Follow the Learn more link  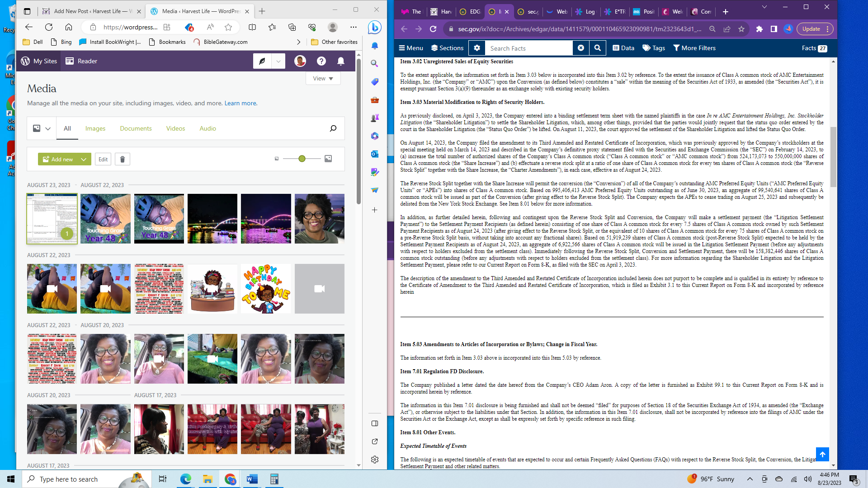241,103
